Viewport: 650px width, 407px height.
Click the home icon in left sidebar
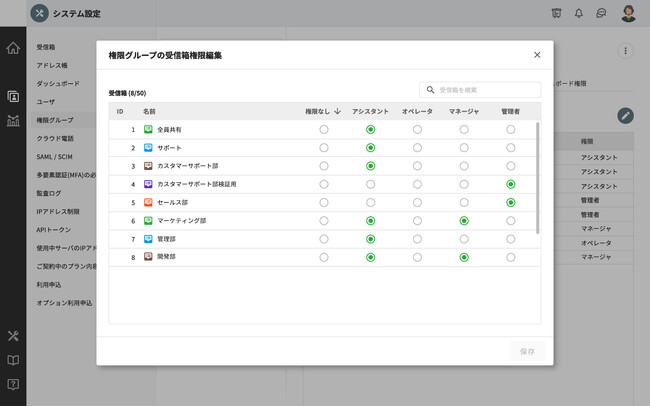(x=13, y=48)
